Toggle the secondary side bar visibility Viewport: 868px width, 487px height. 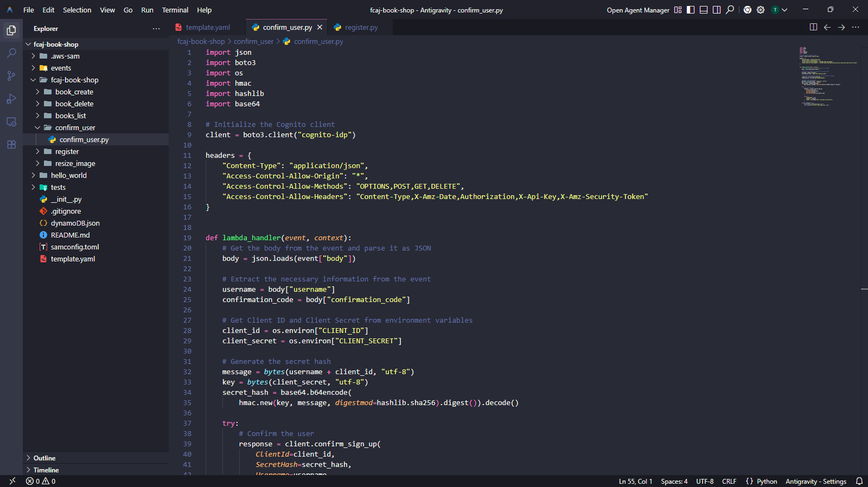tap(717, 10)
